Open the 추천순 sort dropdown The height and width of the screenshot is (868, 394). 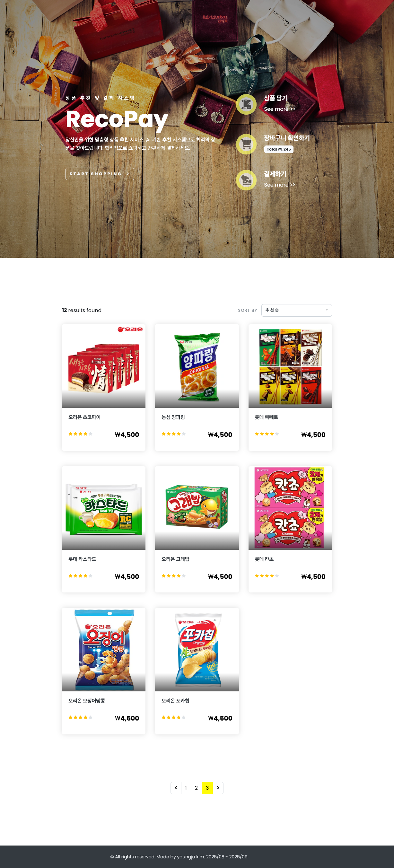[297, 310]
